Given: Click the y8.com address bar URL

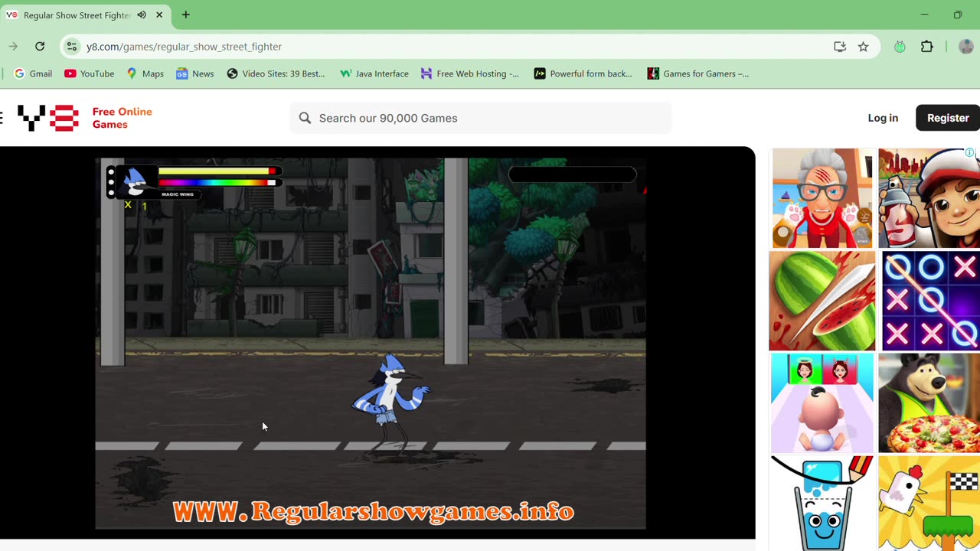Looking at the screenshot, I should point(184,47).
